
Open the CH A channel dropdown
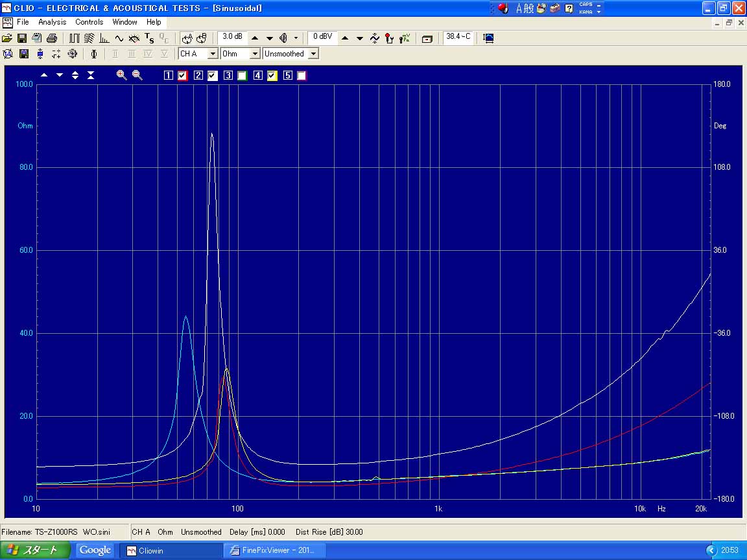212,54
